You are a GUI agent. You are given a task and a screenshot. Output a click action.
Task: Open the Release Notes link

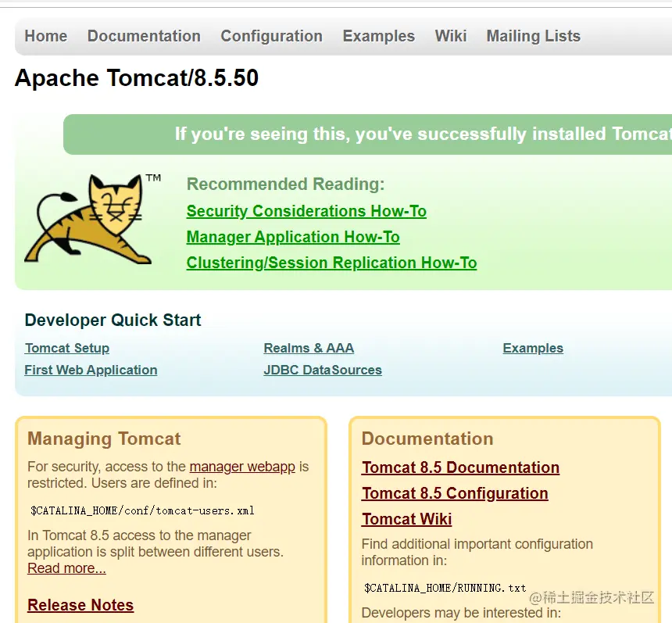click(x=80, y=605)
